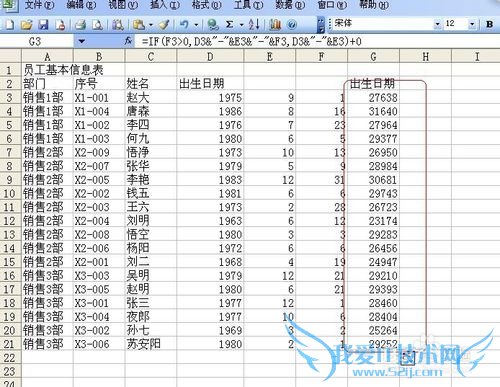This screenshot has height=387, width=500.
Task: Activate the Format Painter brush
Action: click(164, 25)
